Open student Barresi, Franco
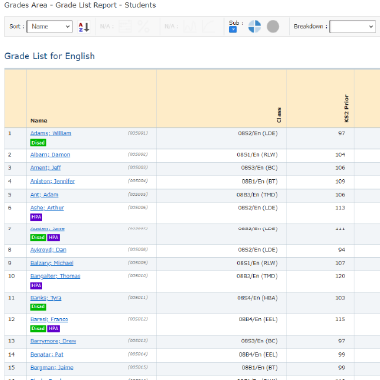Screen dimensions: 380x380 (49, 319)
